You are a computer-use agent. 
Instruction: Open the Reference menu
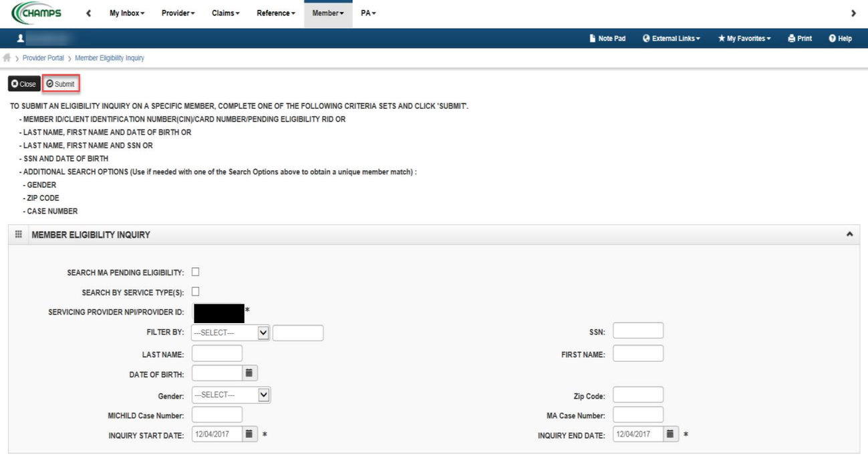[276, 13]
